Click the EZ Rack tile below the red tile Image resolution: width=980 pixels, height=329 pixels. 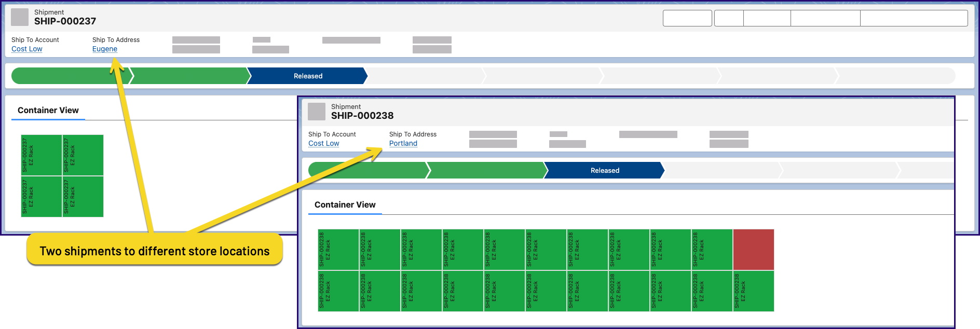click(x=754, y=291)
